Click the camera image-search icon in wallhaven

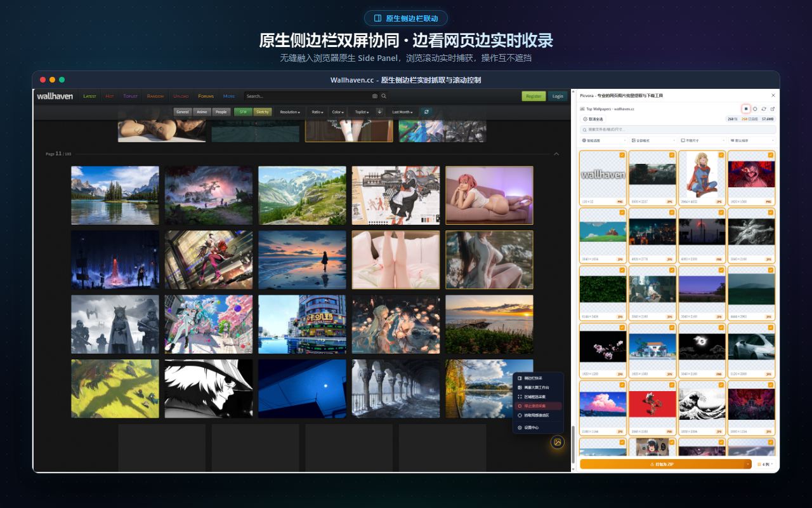point(375,96)
